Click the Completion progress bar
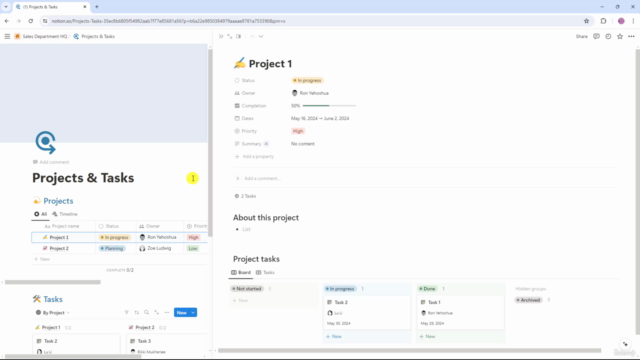The height and width of the screenshot is (360, 640). 329,106
